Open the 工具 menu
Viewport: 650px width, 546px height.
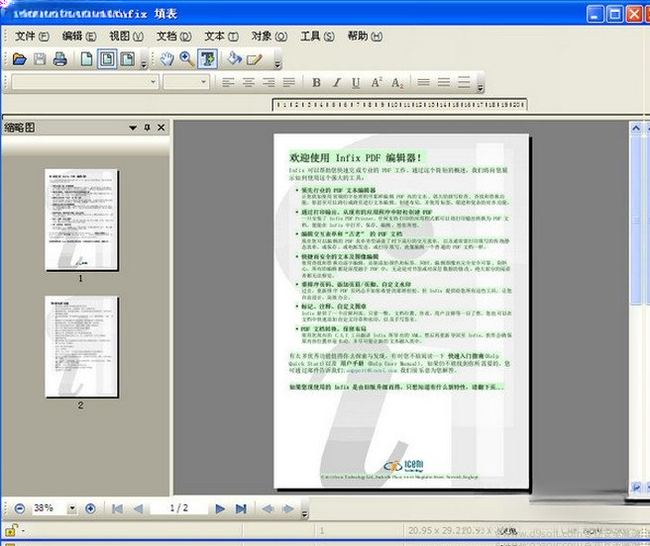[317, 36]
